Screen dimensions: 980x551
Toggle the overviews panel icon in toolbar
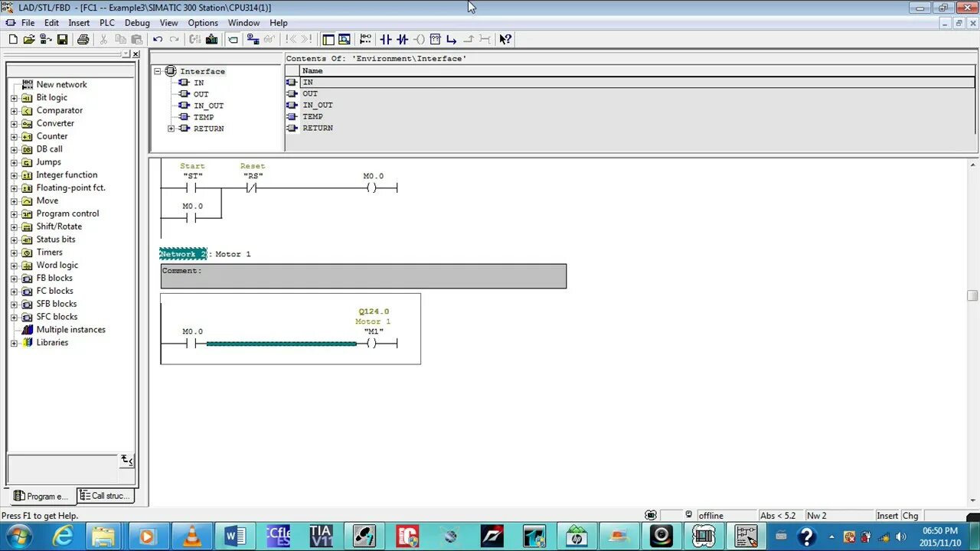328,39
